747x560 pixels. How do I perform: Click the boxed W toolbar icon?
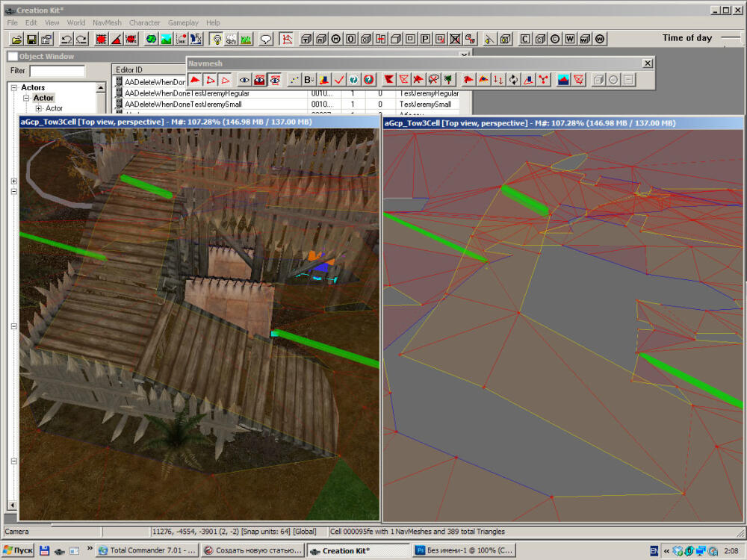[570, 39]
